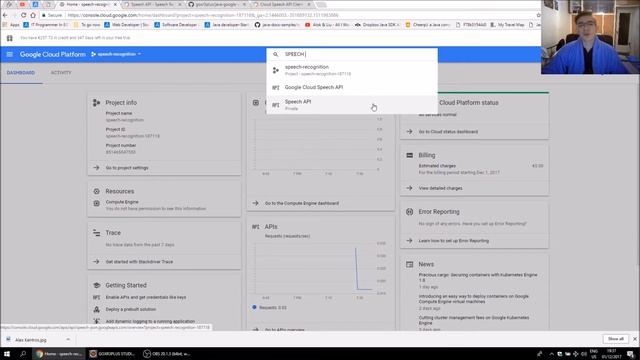
Task: Click the APIs card icon
Action: [x=256, y=227]
